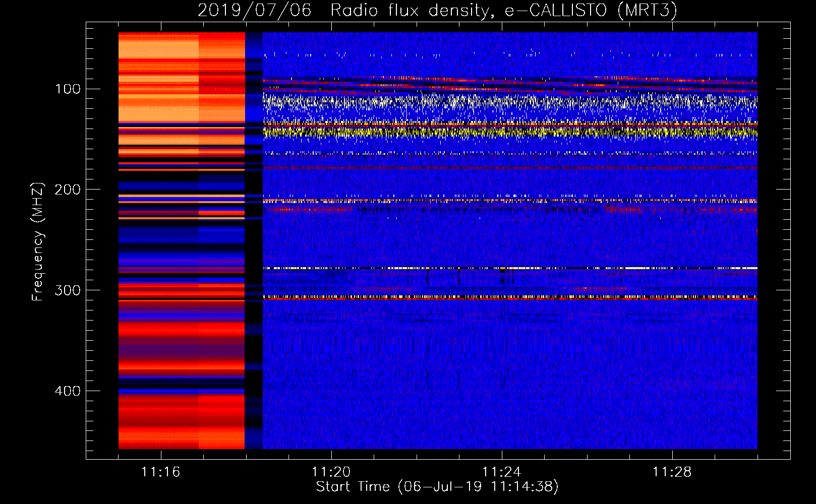Click the plot title '2019/07/06 Radio flux density'
This screenshot has height=504, width=816.
click(437, 11)
